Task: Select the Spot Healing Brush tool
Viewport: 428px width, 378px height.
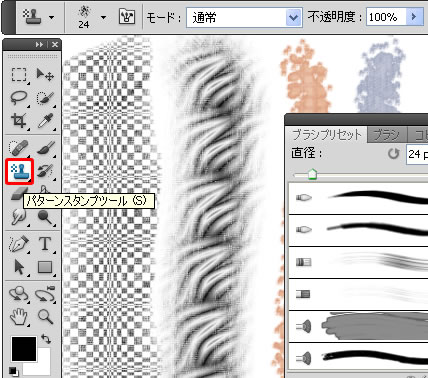Action: click(x=19, y=148)
